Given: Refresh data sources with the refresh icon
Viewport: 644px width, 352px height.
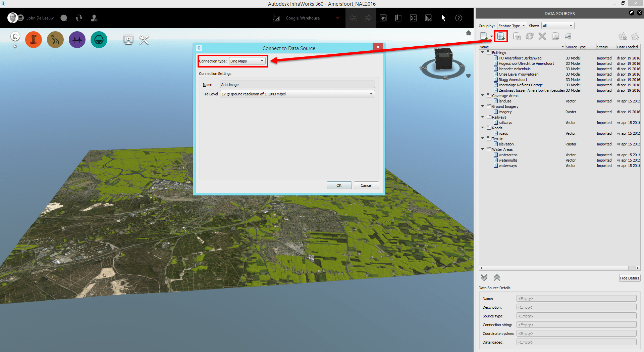Looking at the screenshot, I should 530,36.
